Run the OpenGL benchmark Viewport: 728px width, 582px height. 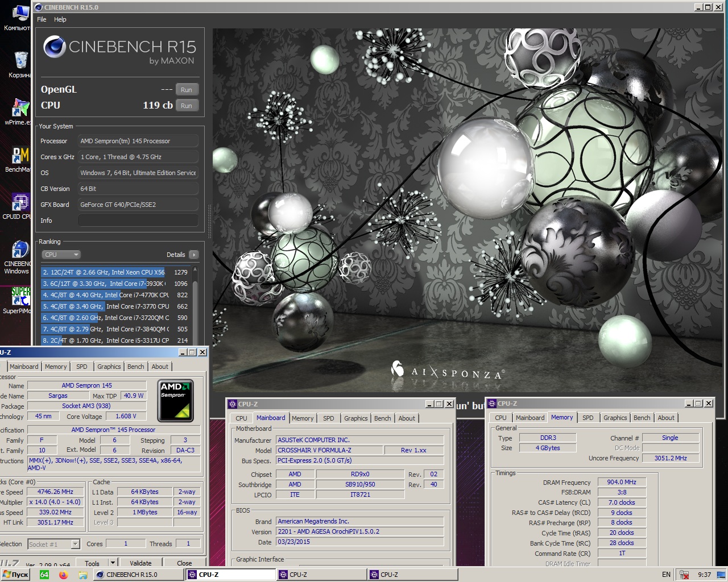[x=187, y=90]
